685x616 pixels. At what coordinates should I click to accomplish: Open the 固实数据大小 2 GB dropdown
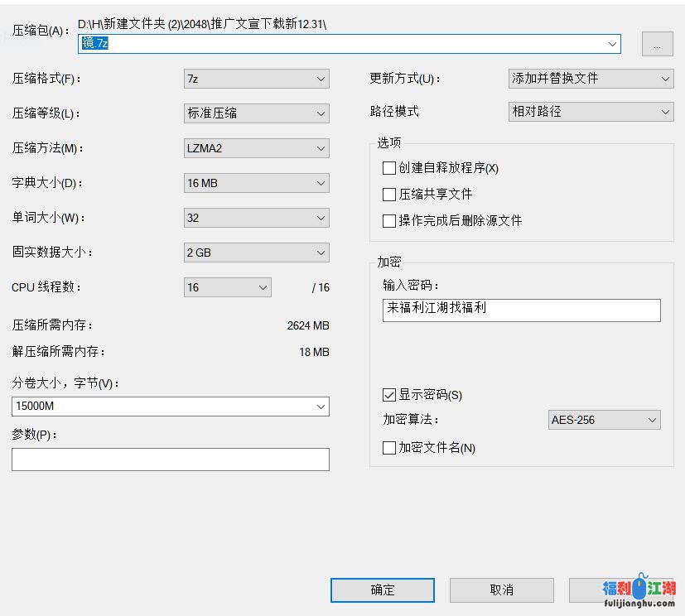click(256, 253)
